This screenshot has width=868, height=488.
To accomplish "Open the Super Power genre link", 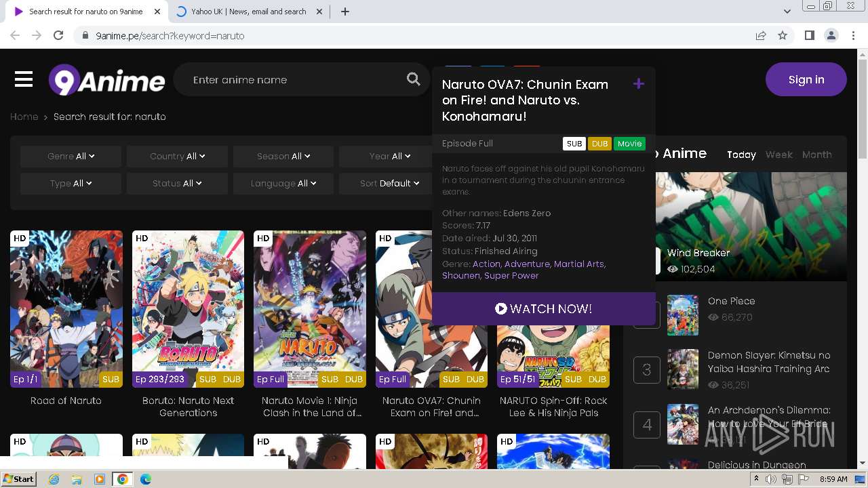I will point(511,275).
